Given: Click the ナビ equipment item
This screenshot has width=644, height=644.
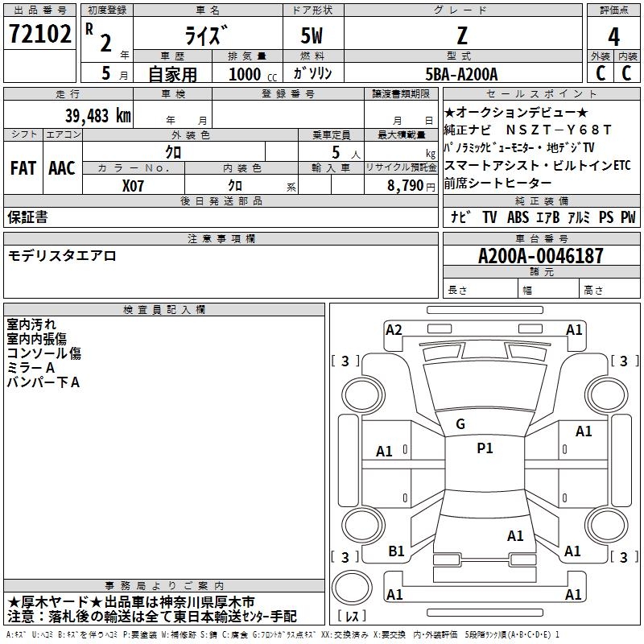Looking at the screenshot, I should [461, 217].
